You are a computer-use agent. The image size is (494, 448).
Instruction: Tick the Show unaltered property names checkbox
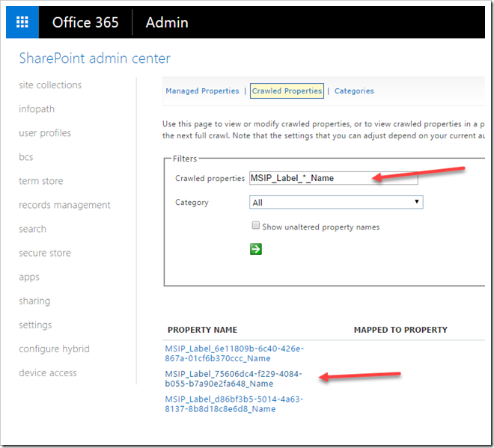coord(255,225)
